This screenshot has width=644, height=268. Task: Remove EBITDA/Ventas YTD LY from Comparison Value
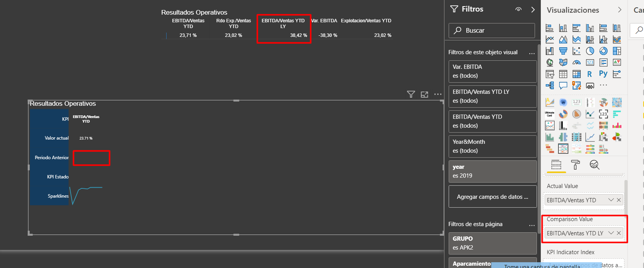click(x=619, y=233)
